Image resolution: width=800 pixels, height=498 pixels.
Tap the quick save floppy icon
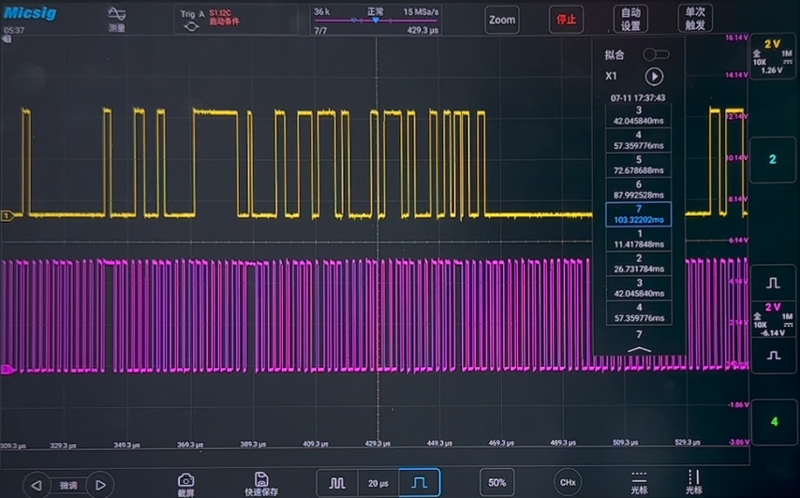click(261, 483)
